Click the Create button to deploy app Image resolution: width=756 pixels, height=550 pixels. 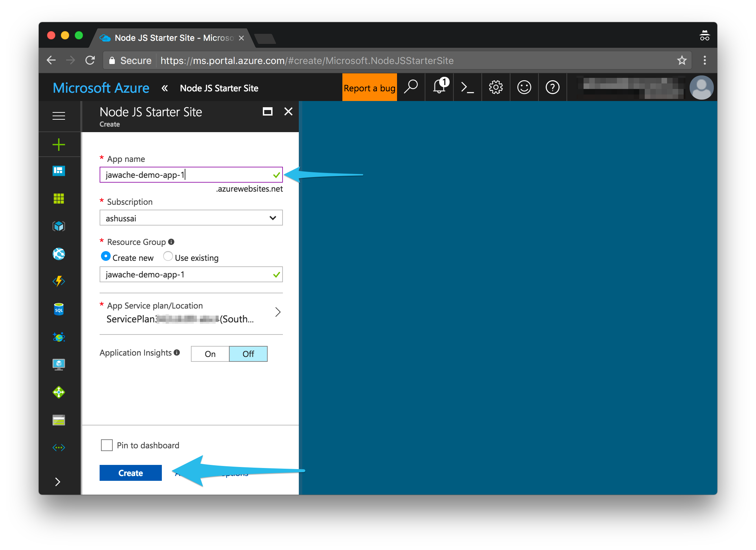click(130, 473)
